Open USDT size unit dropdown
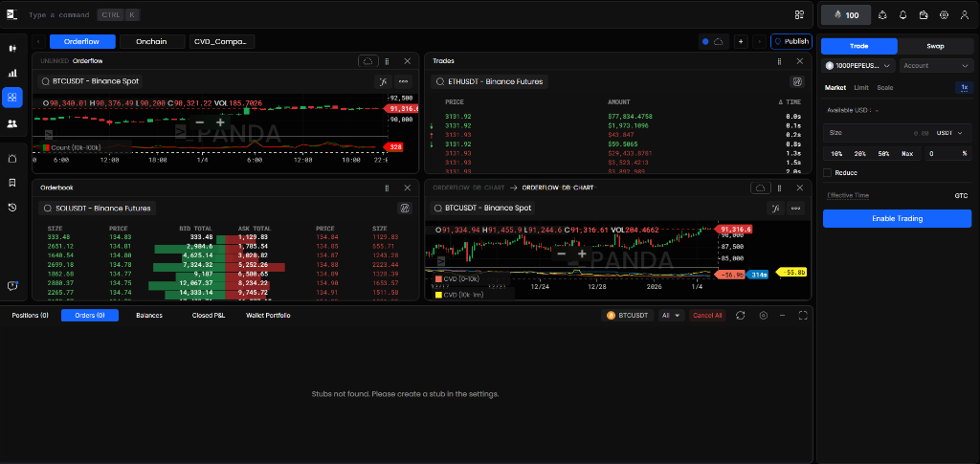Screen dimensions: 980x464 (949, 133)
